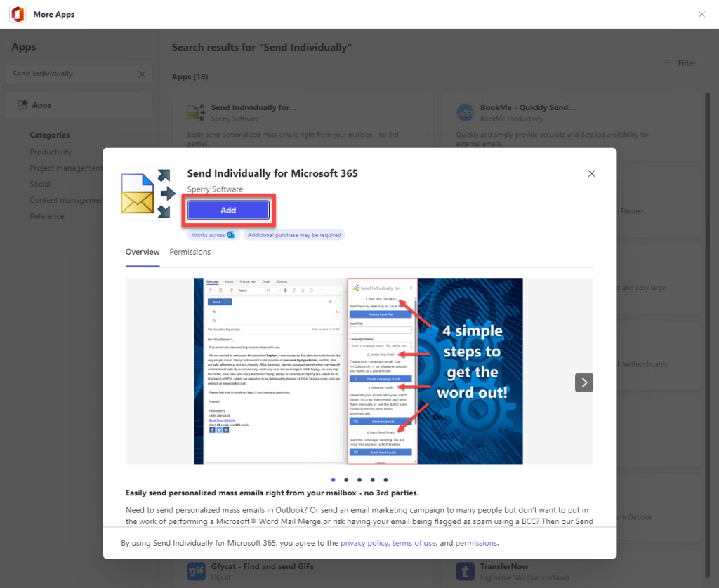Jump to the second carousel dot indicator
Screen dimensions: 719x588
click(346, 480)
